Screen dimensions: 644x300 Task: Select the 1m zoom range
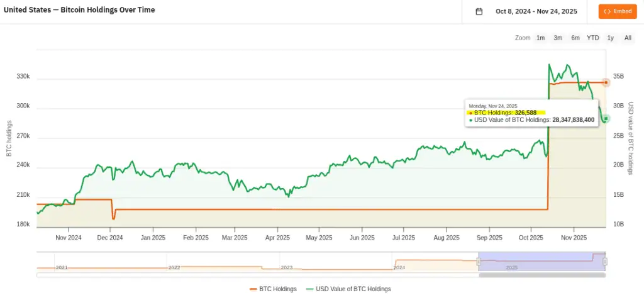point(540,38)
